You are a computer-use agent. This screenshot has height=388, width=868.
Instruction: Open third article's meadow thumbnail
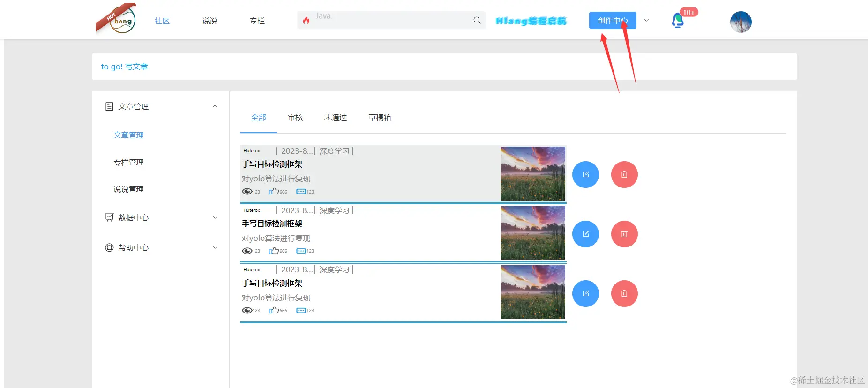[533, 292]
